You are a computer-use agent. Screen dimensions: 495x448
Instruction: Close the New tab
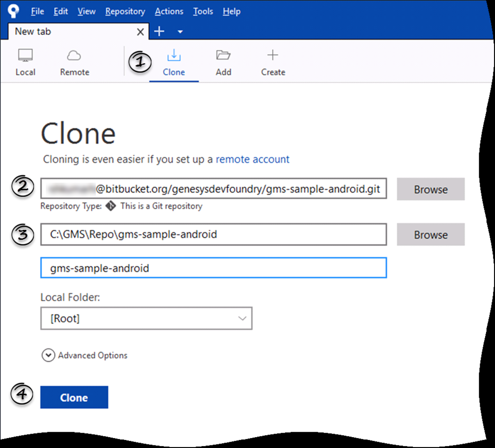(x=140, y=31)
